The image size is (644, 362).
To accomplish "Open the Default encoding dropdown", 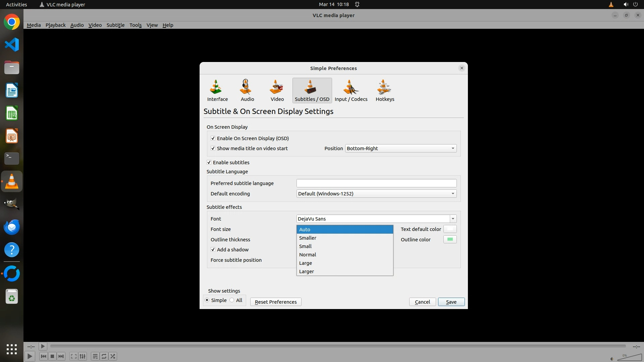I will pyautogui.click(x=376, y=194).
